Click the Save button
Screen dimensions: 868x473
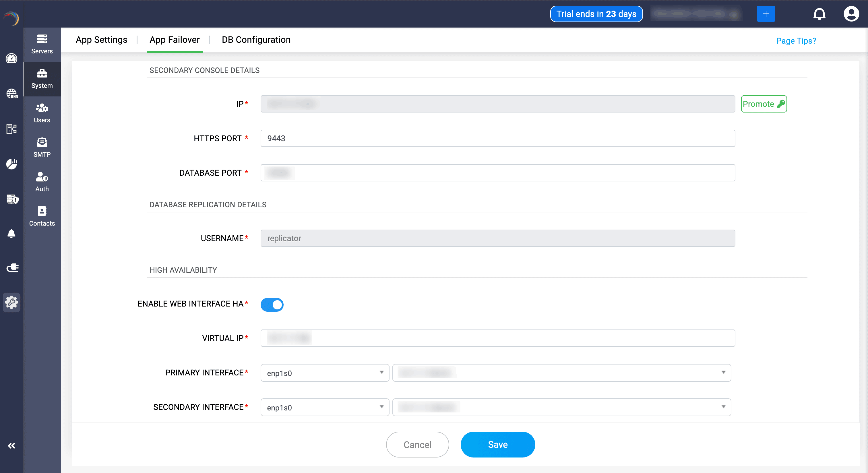(x=498, y=444)
